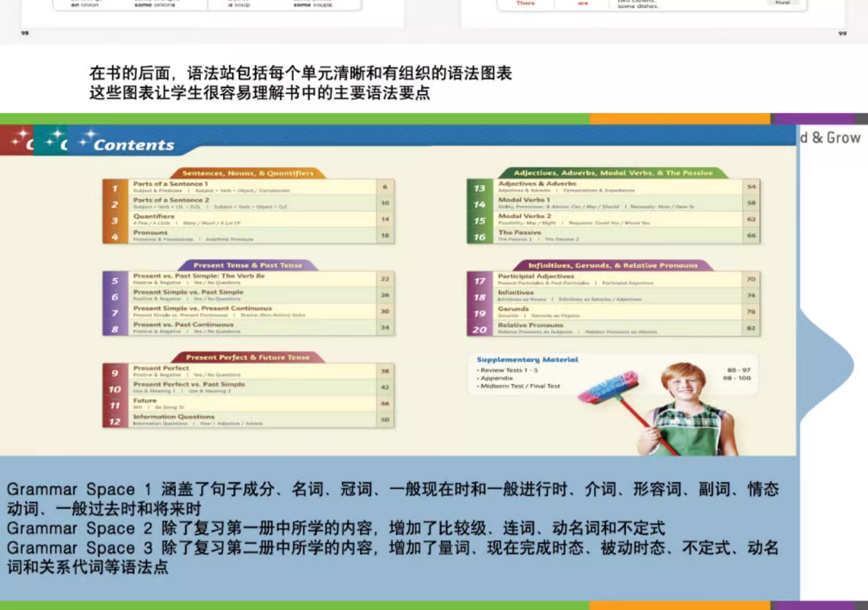Click unit 13 title "Adjectives & Adverbs"
This screenshot has width=868, height=610.
[537, 183]
